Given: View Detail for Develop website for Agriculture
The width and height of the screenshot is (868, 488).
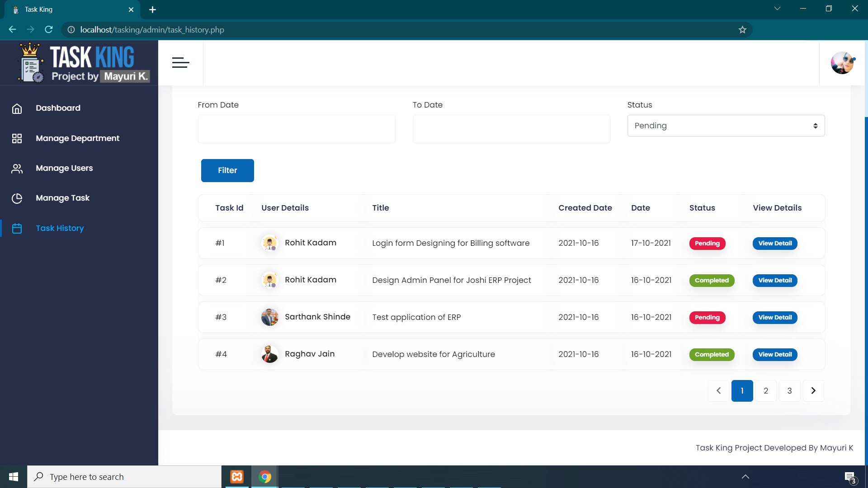Looking at the screenshot, I should (x=775, y=354).
